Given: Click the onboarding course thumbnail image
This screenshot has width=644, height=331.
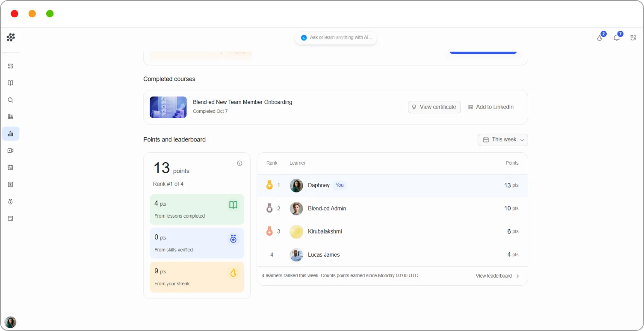Looking at the screenshot, I should 168,107.
